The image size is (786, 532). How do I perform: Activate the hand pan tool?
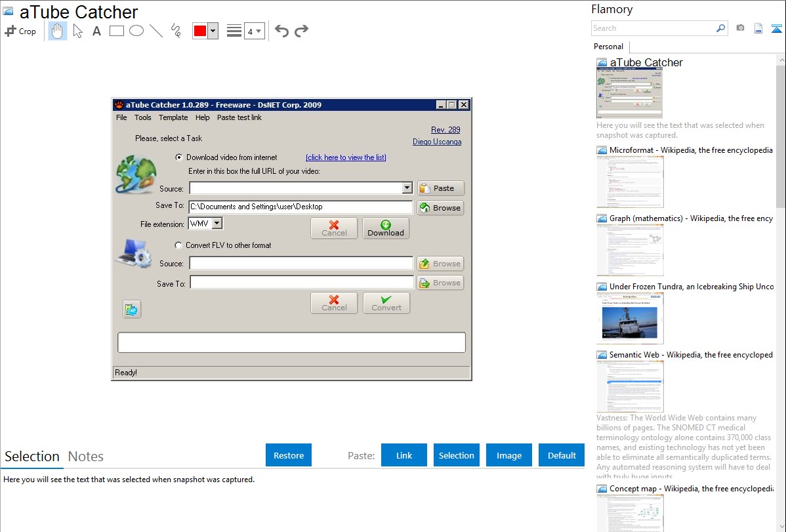click(x=57, y=31)
